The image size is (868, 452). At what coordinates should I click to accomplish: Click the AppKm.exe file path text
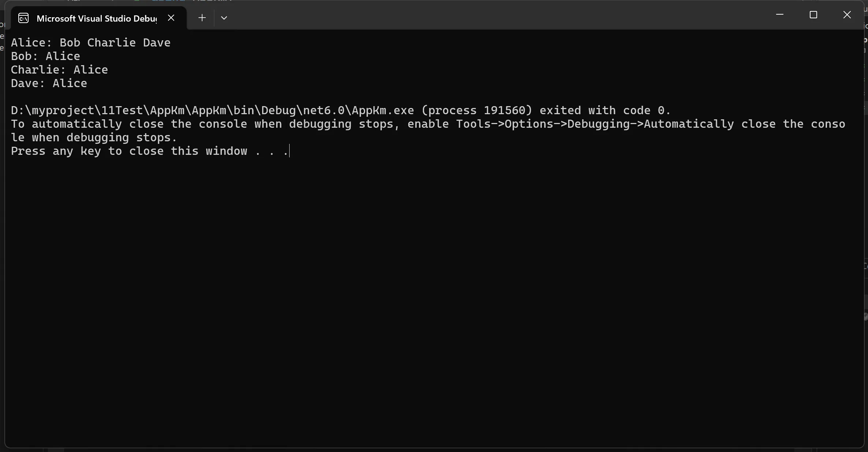(x=212, y=110)
